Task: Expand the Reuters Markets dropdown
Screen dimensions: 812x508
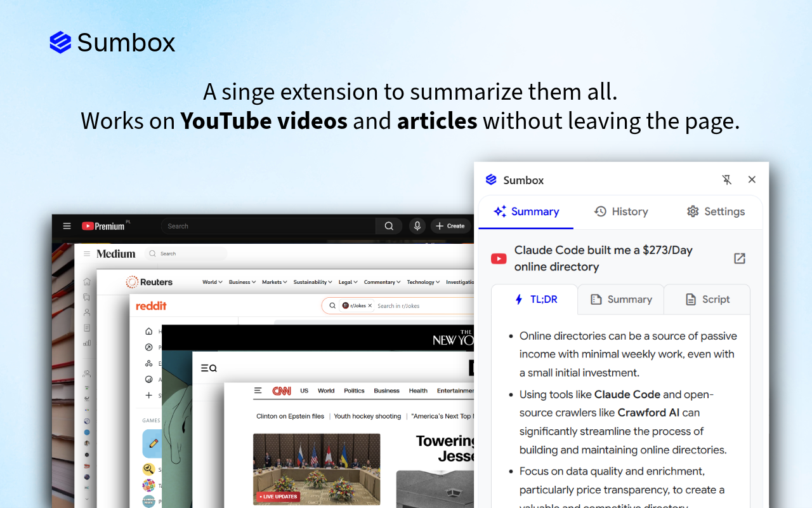Action: [274, 282]
